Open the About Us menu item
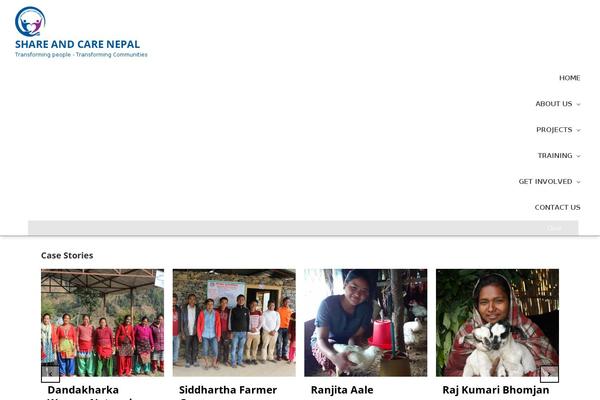 click(554, 104)
